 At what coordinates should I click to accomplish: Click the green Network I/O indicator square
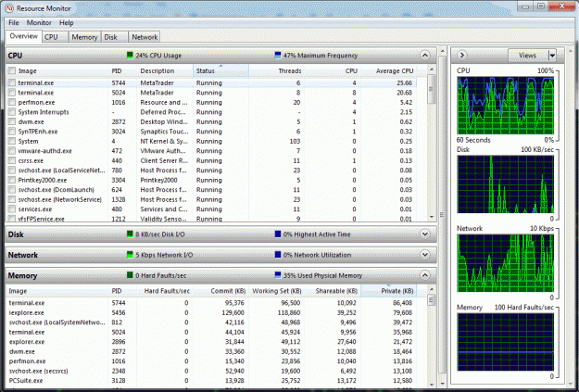tap(130, 255)
